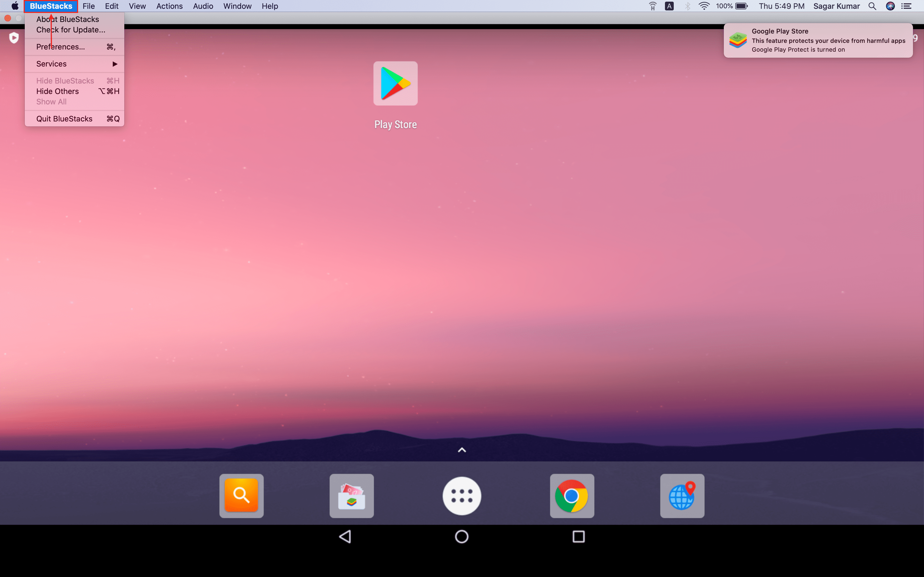Viewport: 924px width, 577px height.
Task: Click Android home navigation button
Action: 462,536
